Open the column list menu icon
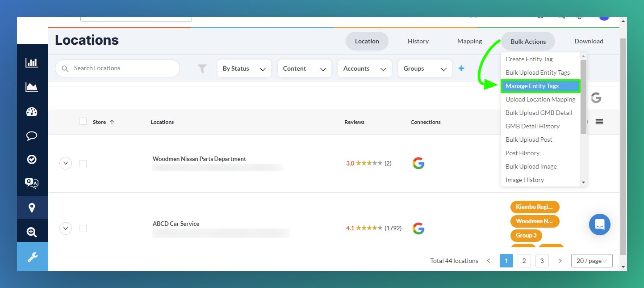Image resolution: width=644 pixels, height=288 pixels. (599, 122)
